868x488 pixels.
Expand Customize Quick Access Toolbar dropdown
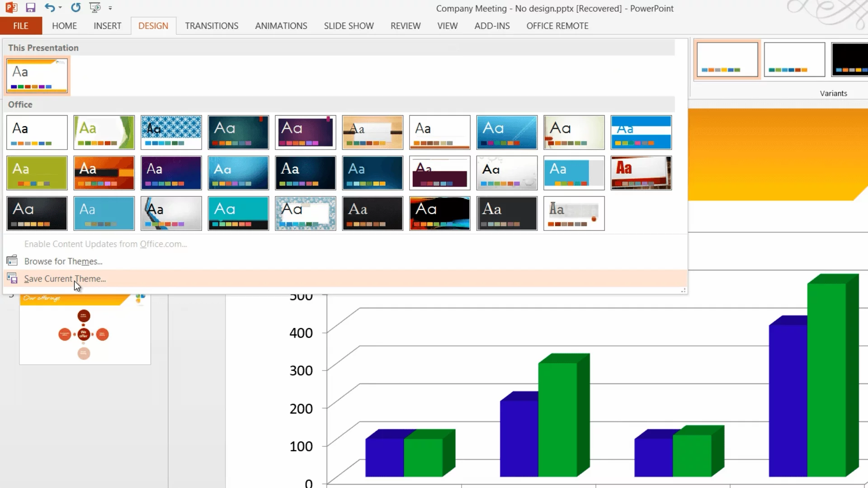(x=110, y=8)
